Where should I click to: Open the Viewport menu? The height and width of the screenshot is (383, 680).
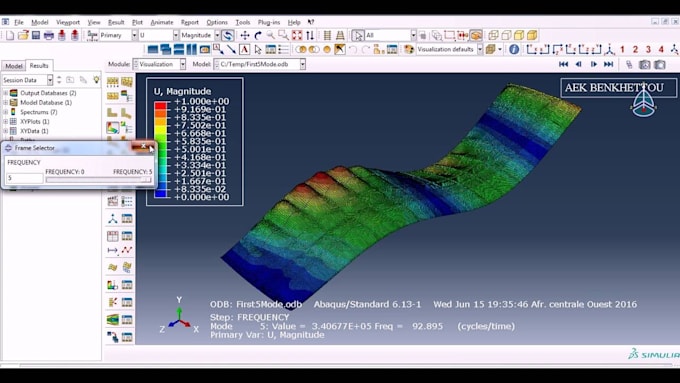(x=68, y=22)
